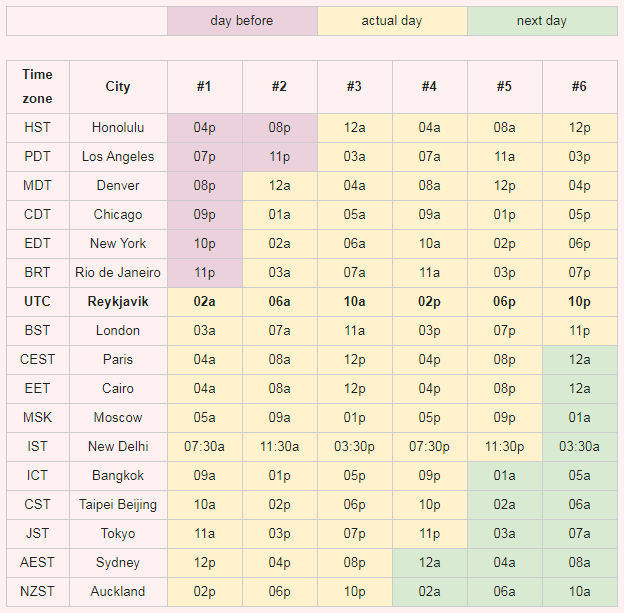This screenshot has height=613, width=624.
Task: Select the 'CDT' time zone cell
Action: coord(38,215)
